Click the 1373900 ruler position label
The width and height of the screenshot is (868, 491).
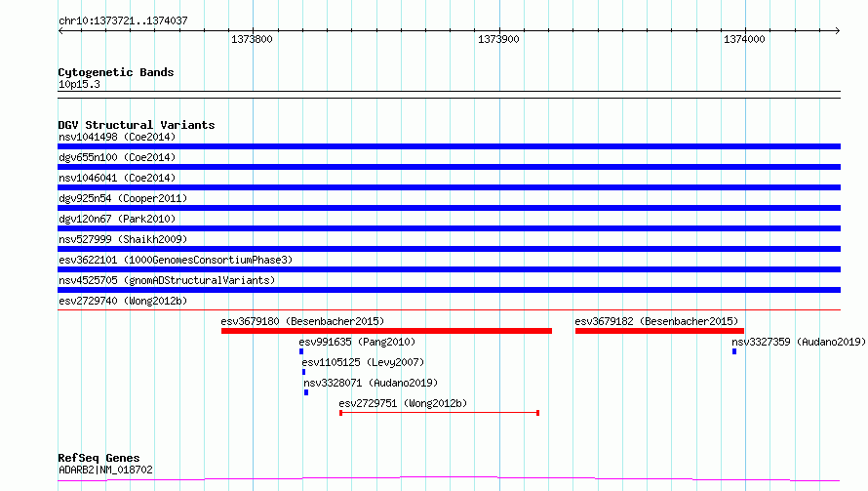(498, 39)
